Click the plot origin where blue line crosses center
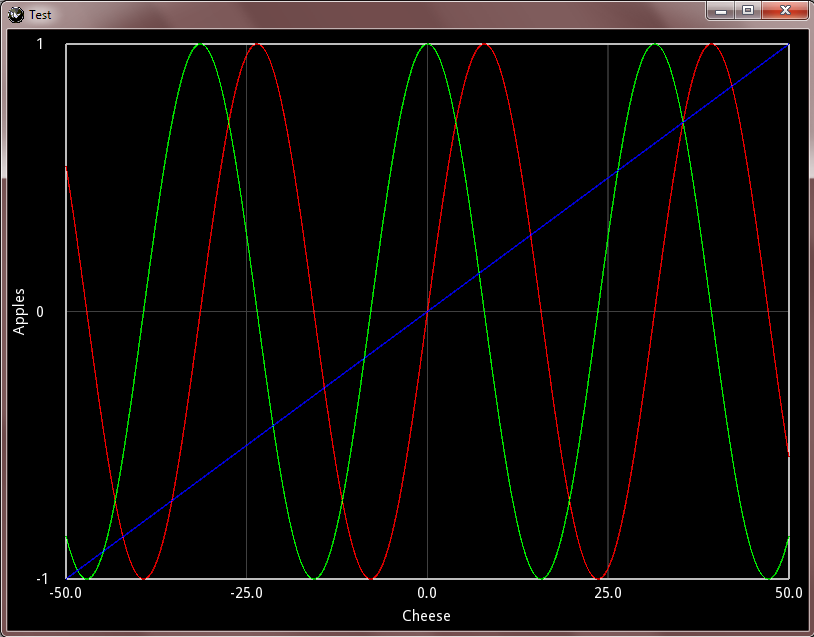814x637 pixels. 427,311
